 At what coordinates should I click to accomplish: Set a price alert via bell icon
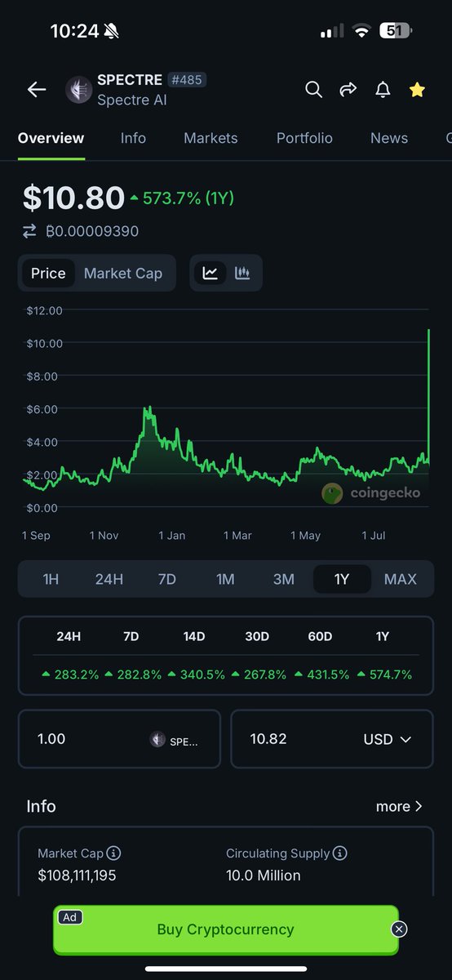(x=383, y=90)
